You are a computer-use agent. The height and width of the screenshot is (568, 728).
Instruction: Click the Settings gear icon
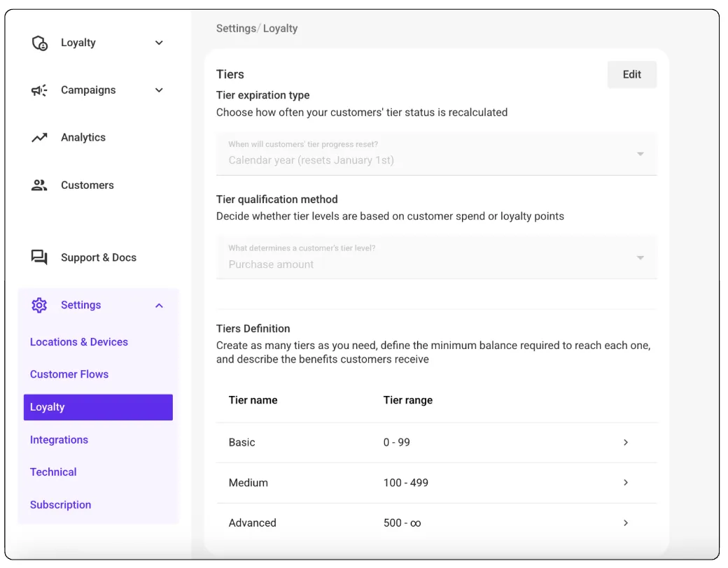39,305
